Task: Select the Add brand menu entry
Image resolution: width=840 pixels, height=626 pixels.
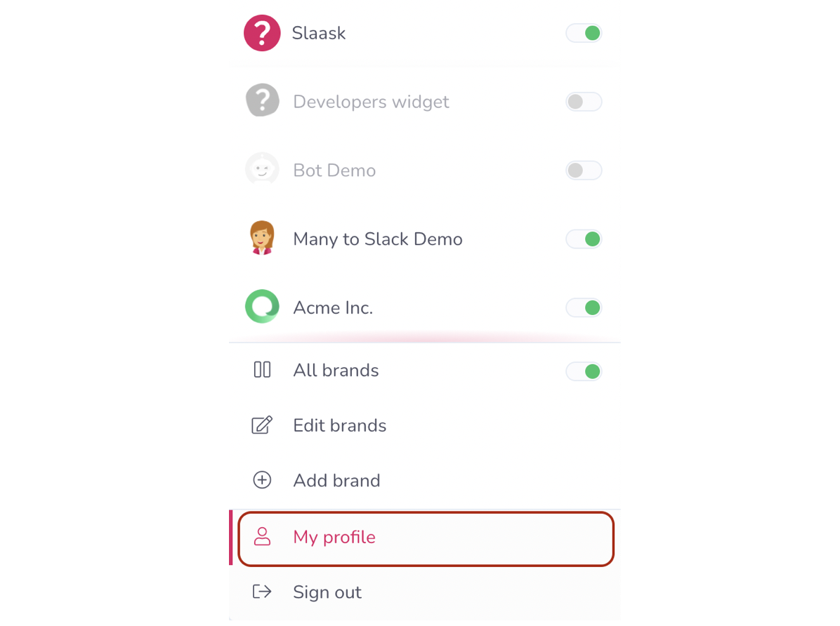Action: (x=337, y=481)
